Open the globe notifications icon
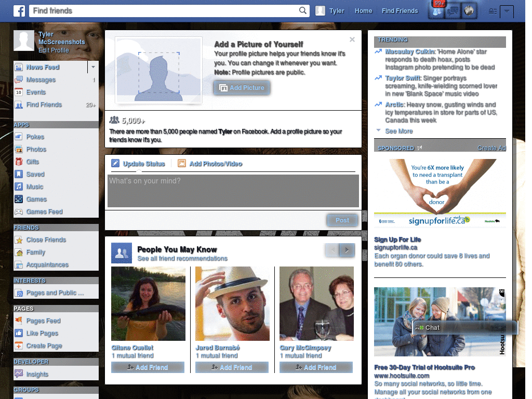This screenshot has height=399, width=532. pyautogui.click(x=469, y=11)
